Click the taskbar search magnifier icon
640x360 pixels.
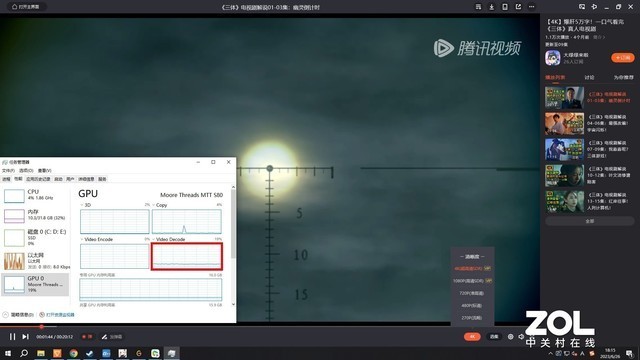(x=24, y=353)
